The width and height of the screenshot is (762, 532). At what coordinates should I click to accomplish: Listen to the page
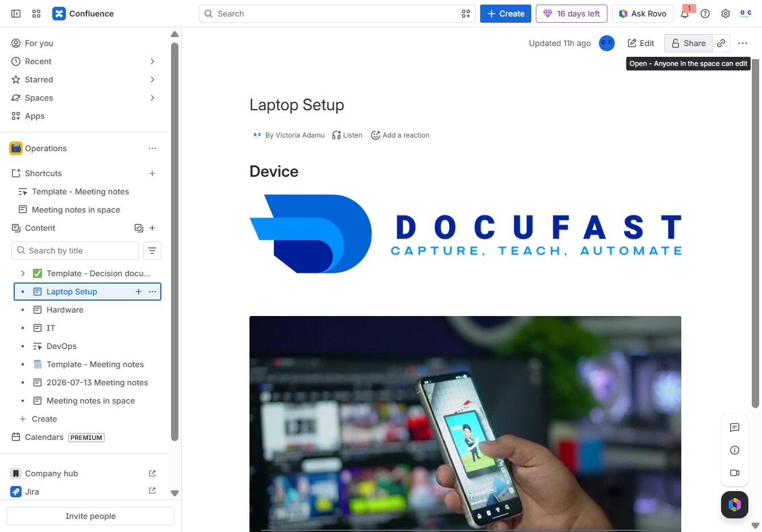point(347,135)
